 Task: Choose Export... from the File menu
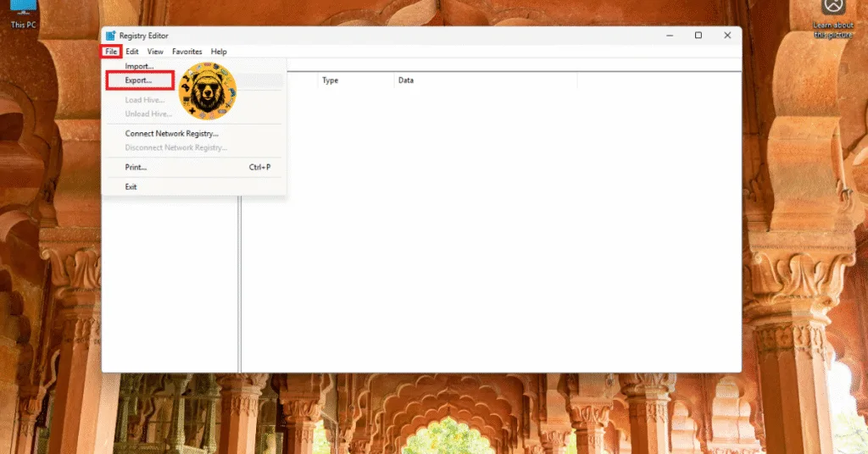click(x=139, y=80)
